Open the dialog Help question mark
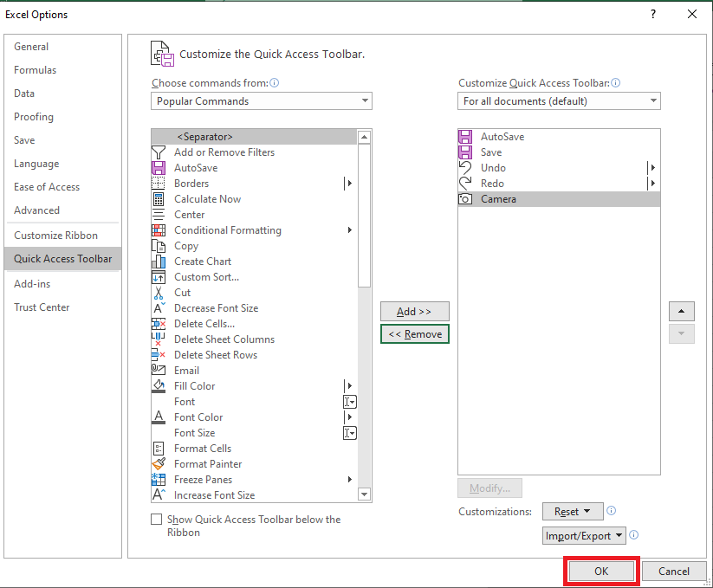713x588 pixels. coord(653,14)
